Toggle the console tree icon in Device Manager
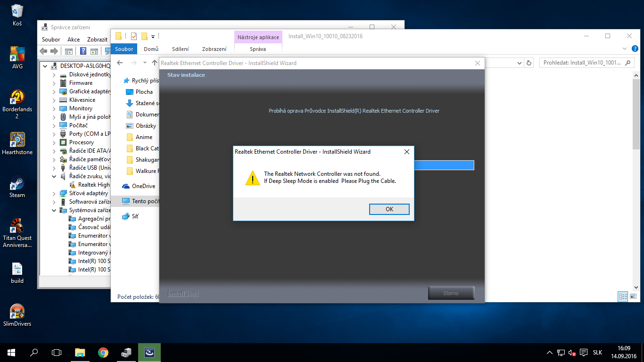This screenshot has width=644, height=362. (69, 51)
